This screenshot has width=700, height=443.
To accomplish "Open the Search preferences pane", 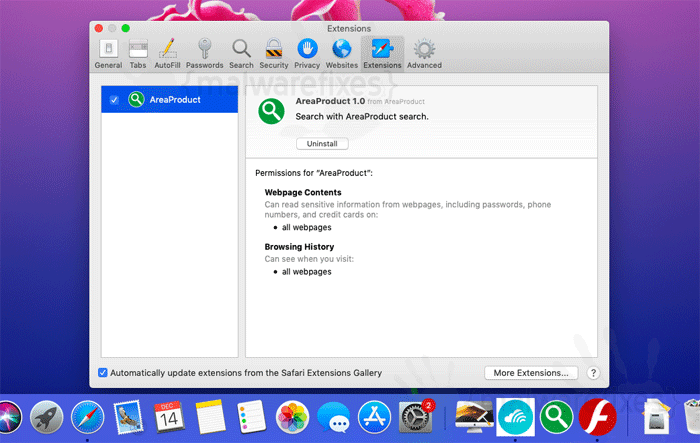I will point(241,54).
